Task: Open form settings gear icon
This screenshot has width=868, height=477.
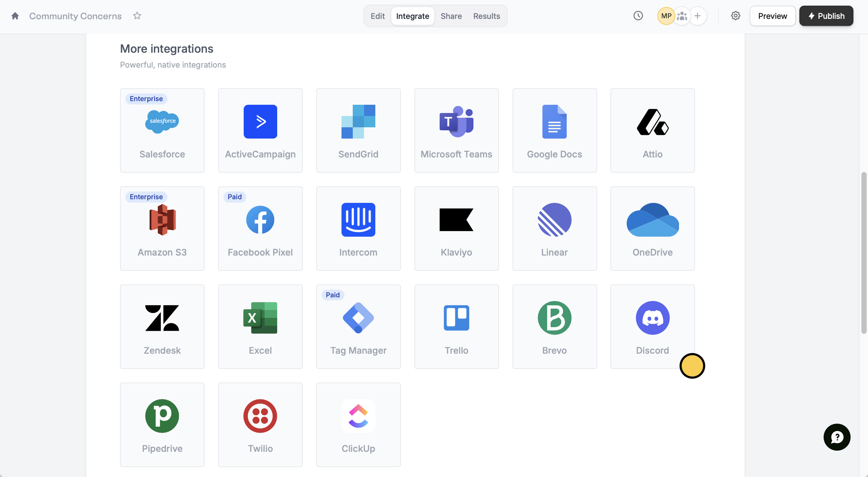Action: click(735, 16)
